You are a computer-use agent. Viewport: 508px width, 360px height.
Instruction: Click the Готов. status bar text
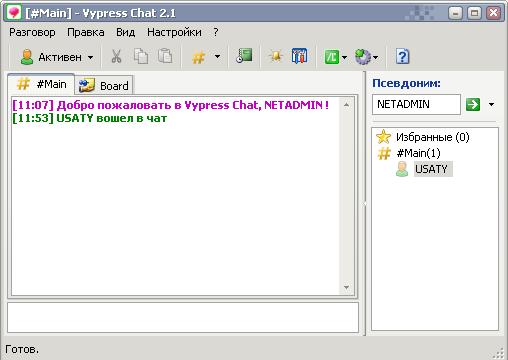tap(22, 349)
